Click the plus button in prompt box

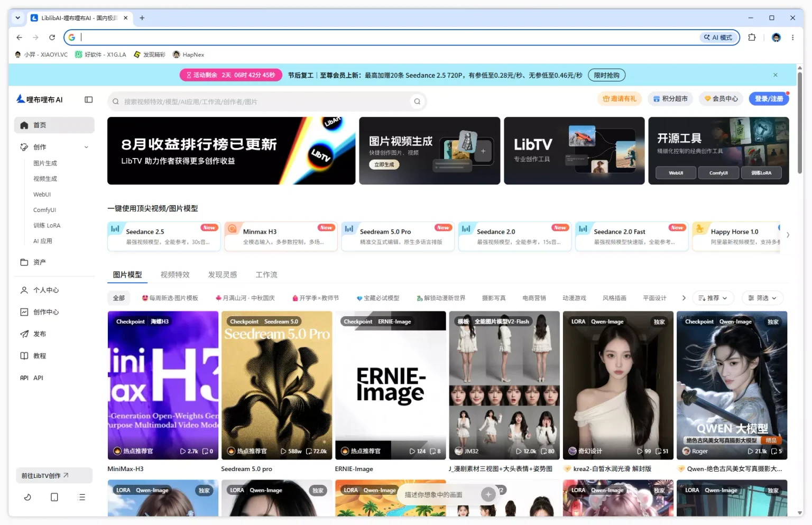488,494
